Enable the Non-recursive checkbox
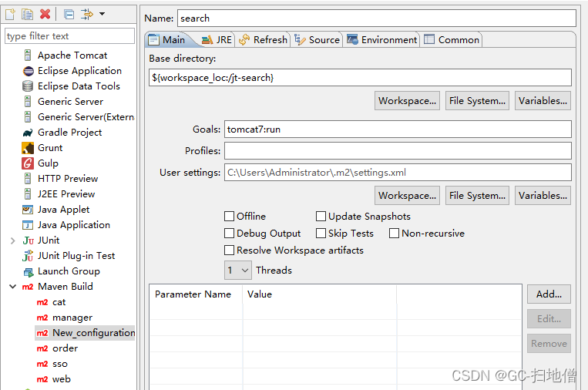This screenshot has height=390, width=588. (394, 234)
